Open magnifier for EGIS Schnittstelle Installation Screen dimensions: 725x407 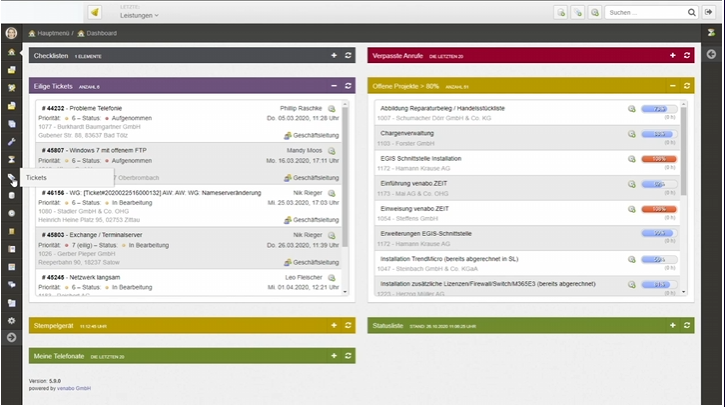click(x=632, y=159)
